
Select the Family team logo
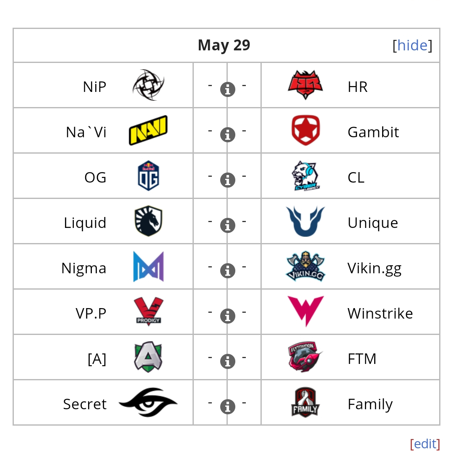click(305, 403)
